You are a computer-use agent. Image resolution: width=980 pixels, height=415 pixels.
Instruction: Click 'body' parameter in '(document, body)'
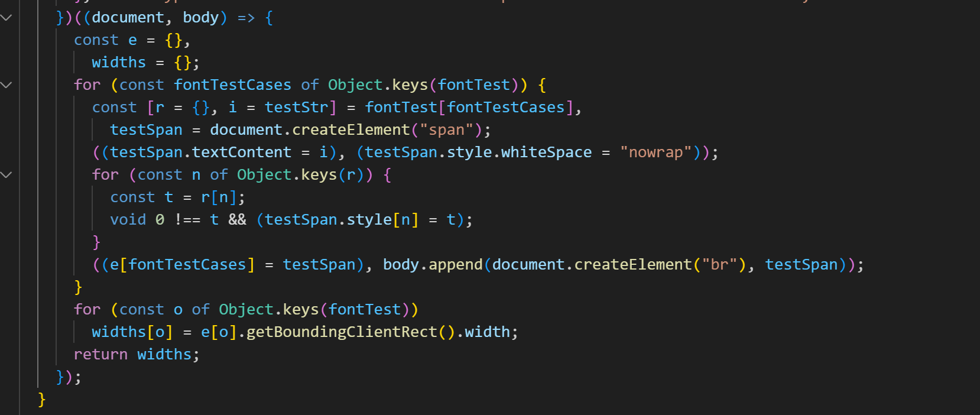pyautogui.click(x=201, y=18)
